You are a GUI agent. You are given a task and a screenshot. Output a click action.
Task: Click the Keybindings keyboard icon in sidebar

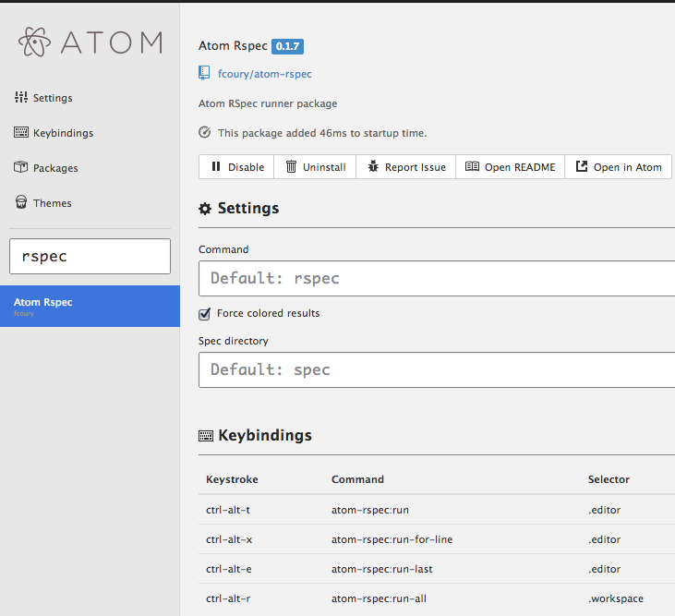20,132
